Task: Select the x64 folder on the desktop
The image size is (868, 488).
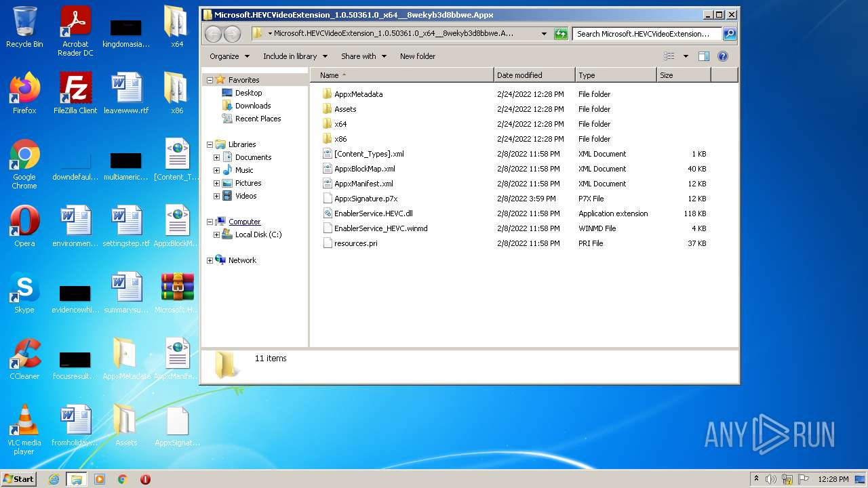Action: [177, 27]
